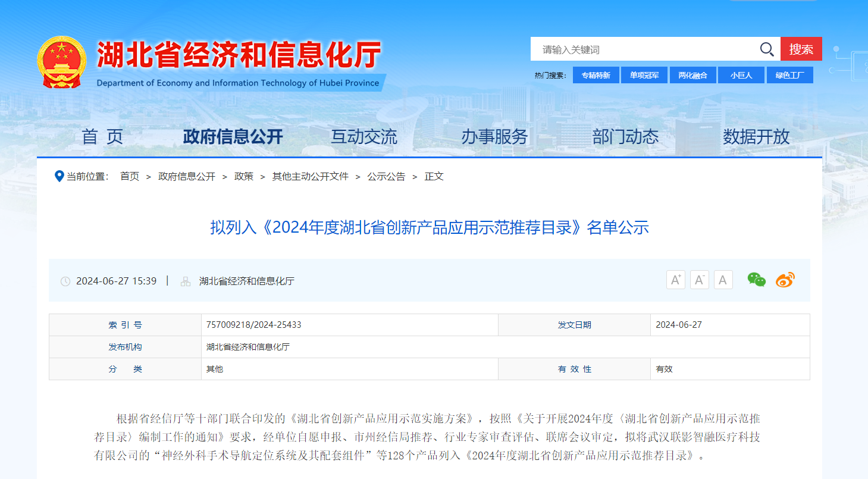
Task: Click the magnifying glass search icon
Action: click(x=767, y=49)
